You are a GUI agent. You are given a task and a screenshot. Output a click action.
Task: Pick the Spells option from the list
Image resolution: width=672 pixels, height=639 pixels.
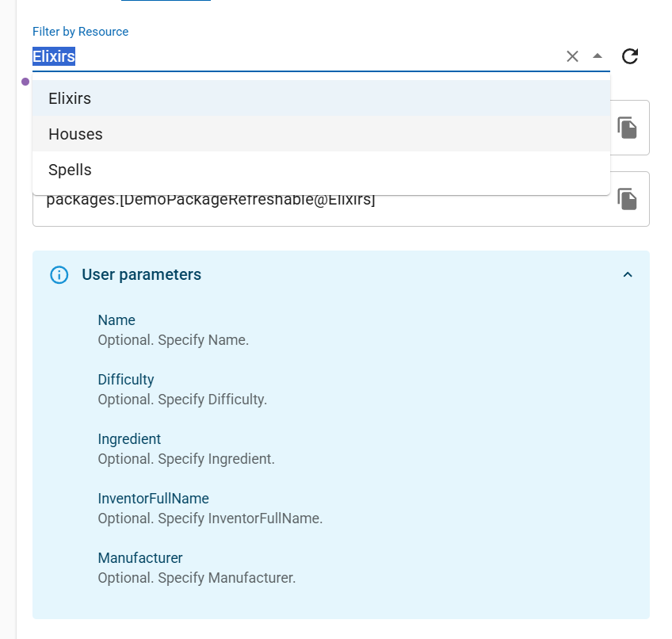[70, 170]
